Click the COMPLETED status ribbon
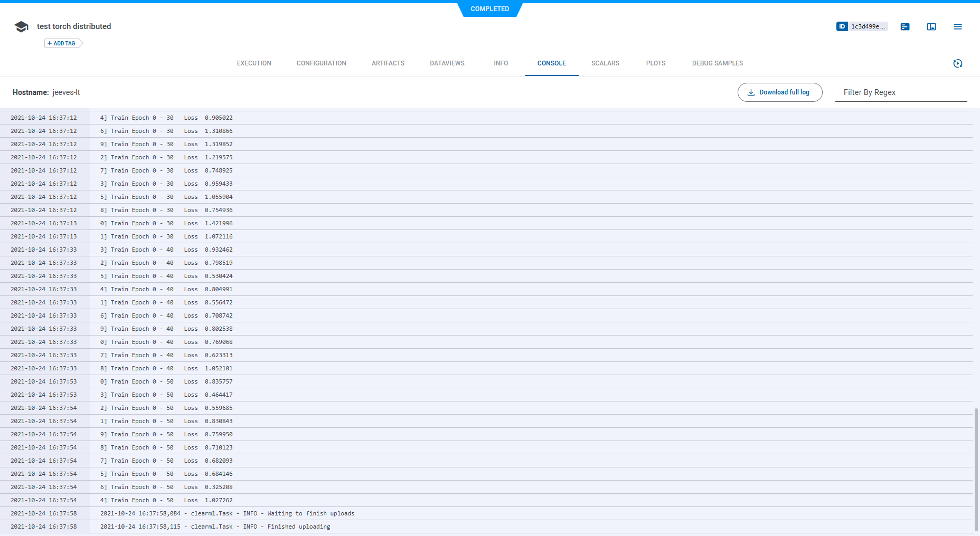 (490, 9)
